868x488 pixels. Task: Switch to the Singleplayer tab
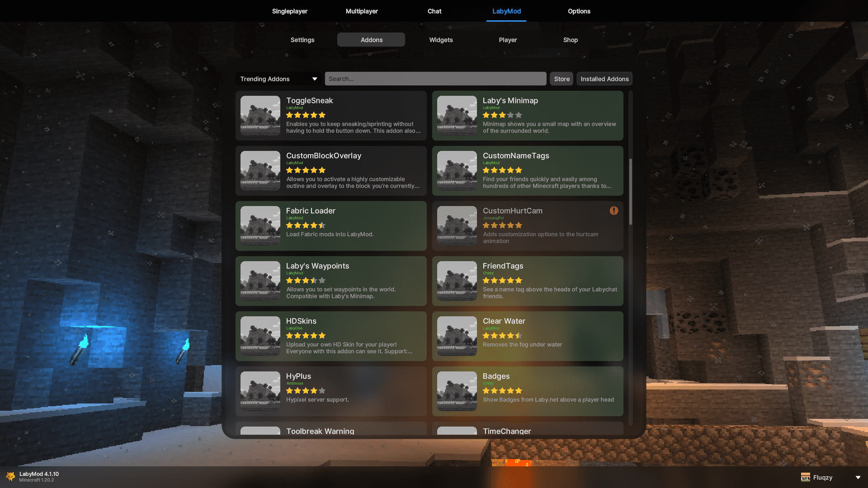[x=290, y=11]
